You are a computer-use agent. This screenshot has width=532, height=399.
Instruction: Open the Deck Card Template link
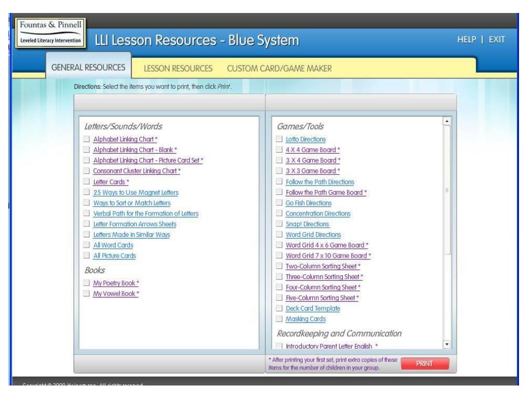click(313, 308)
